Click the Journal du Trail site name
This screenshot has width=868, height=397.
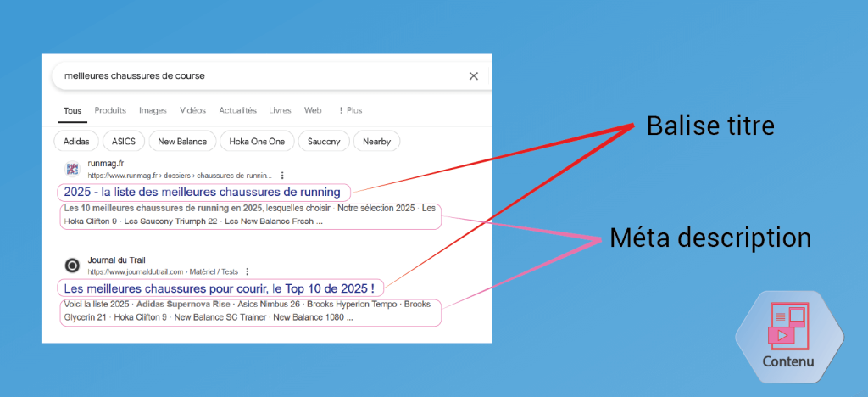(116, 260)
